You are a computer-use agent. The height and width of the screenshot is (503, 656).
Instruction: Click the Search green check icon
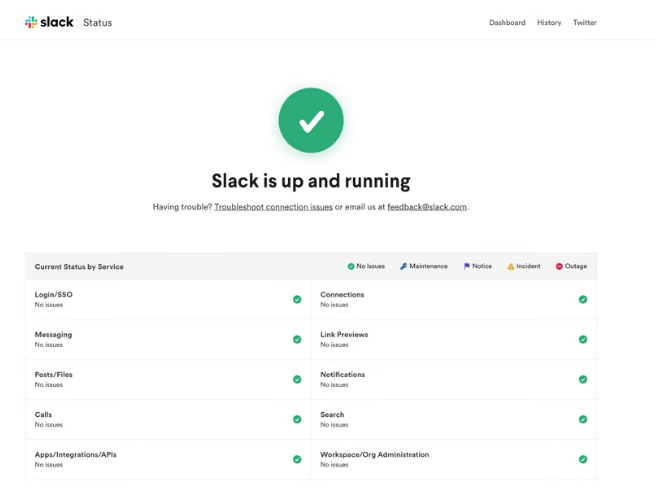pyautogui.click(x=583, y=419)
